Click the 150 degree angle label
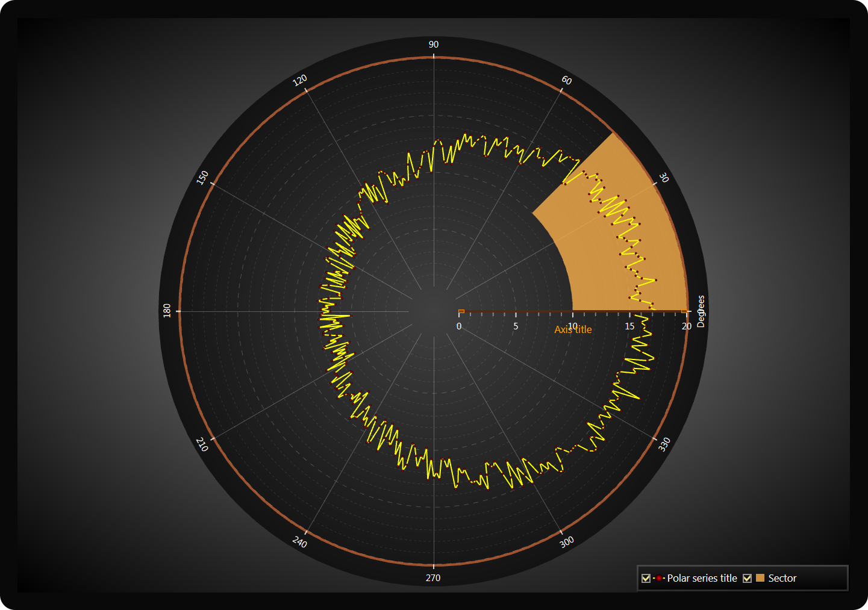The height and width of the screenshot is (610, 868). (202, 178)
